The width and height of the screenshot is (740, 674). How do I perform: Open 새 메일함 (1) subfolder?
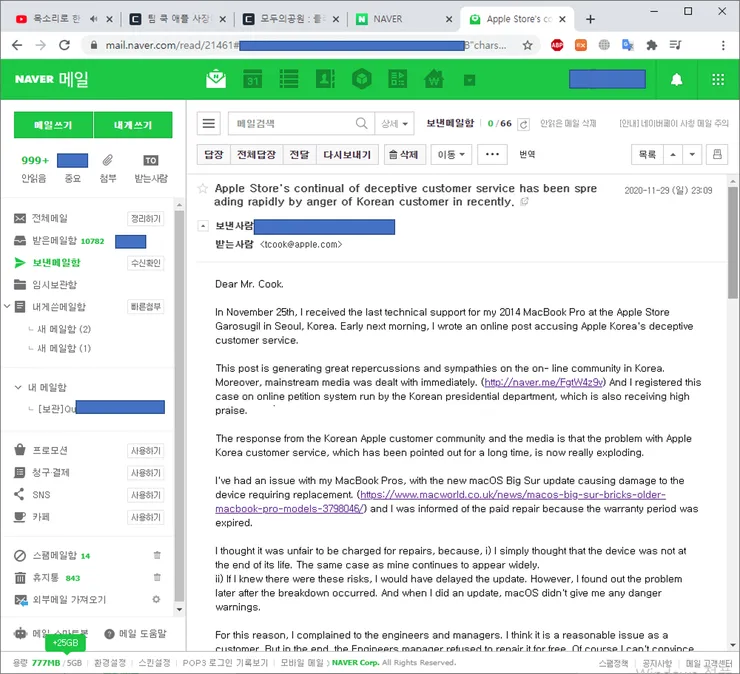[64, 348]
